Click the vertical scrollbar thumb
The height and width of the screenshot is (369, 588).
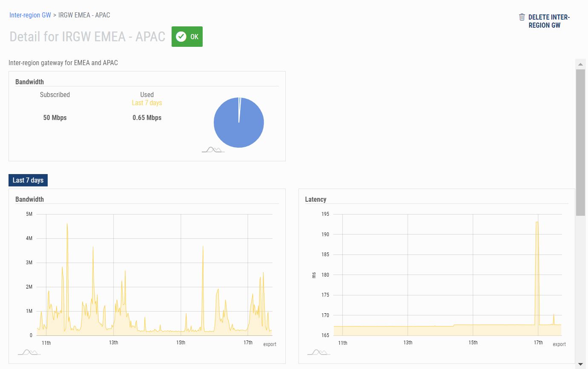click(x=580, y=142)
